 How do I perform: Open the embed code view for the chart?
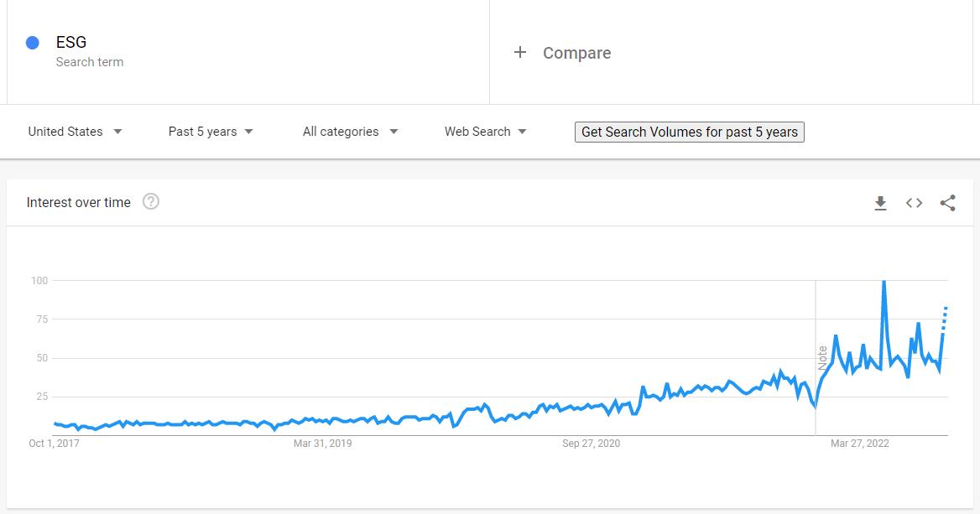pyautogui.click(x=914, y=202)
